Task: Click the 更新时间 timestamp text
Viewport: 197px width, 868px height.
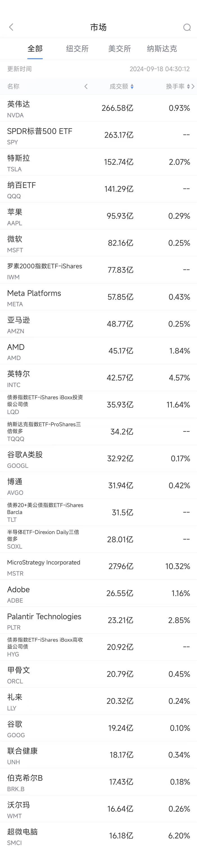Action: pos(160,69)
